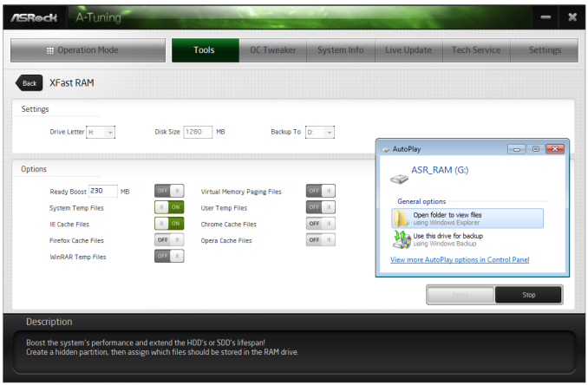The height and width of the screenshot is (385, 588).
Task: Switch to the OC Tweaker tab
Action: (273, 50)
